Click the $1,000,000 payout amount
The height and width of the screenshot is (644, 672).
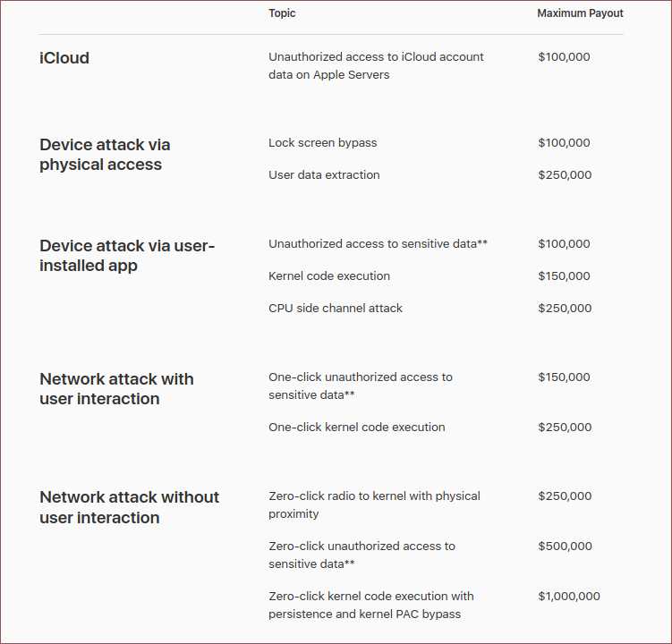(x=568, y=597)
